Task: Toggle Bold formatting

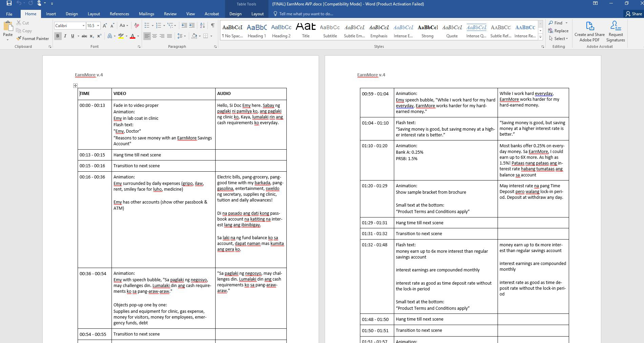Action: click(x=58, y=36)
